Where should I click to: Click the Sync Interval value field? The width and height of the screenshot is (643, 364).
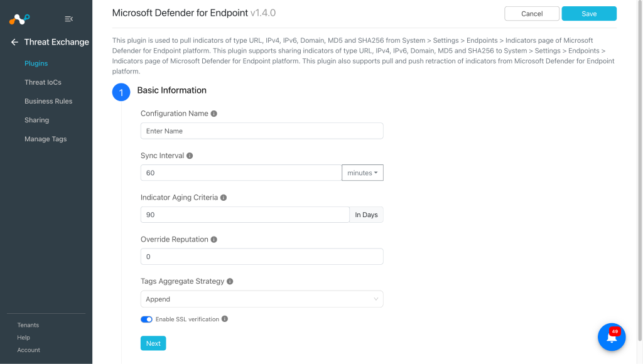241,173
